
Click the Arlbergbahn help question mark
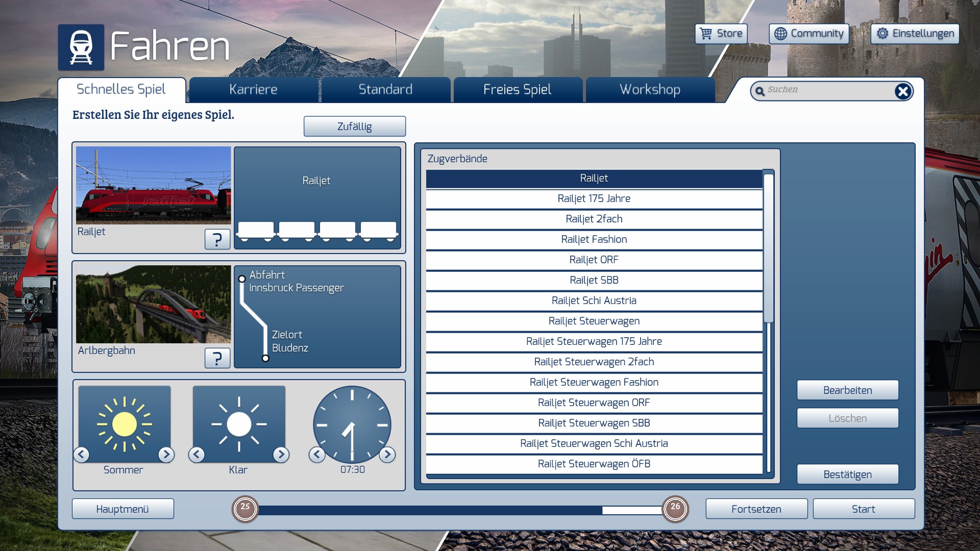pyautogui.click(x=217, y=358)
